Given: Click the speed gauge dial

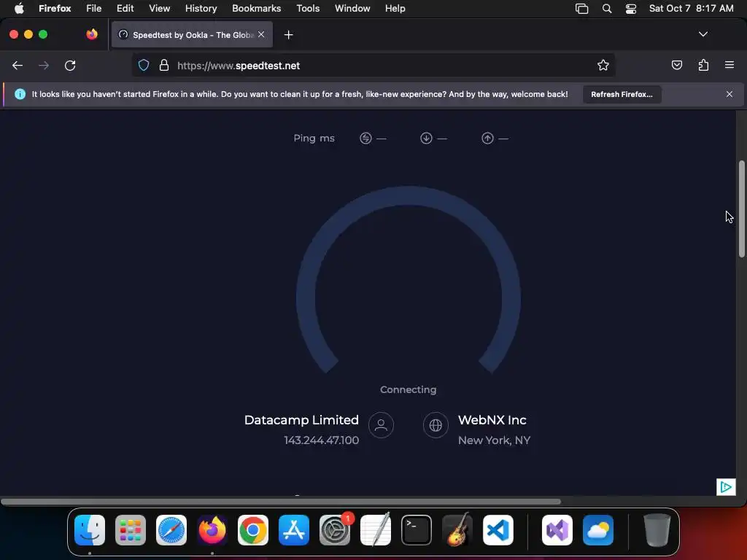Looking at the screenshot, I should [x=409, y=281].
